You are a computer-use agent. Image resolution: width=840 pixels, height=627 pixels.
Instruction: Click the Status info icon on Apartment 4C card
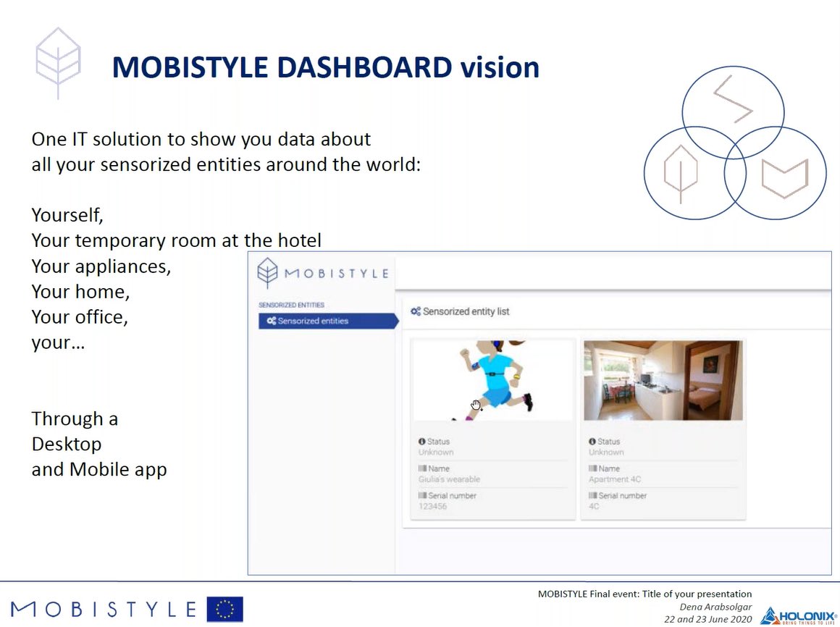592,442
